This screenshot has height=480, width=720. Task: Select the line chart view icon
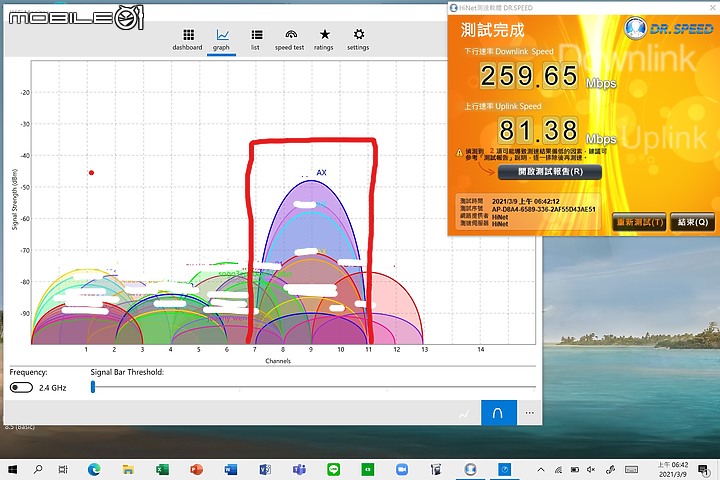464,413
